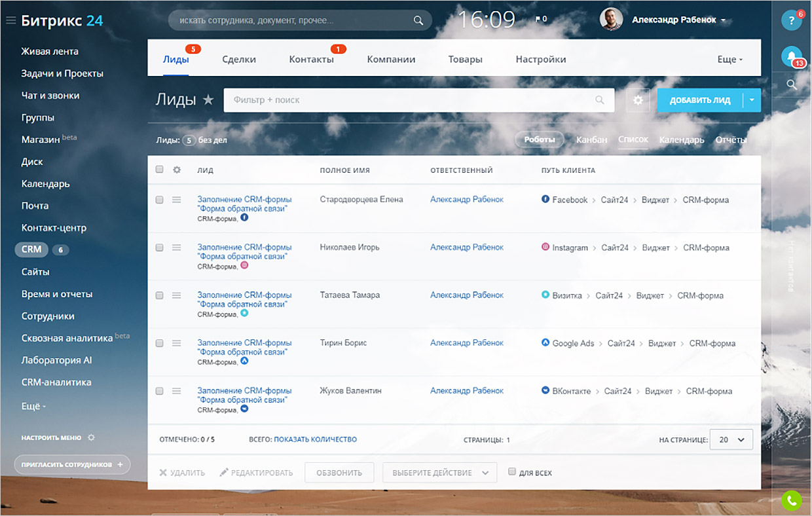Click magnifier icon inside filter field
This screenshot has width=812, height=516.
(599, 100)
